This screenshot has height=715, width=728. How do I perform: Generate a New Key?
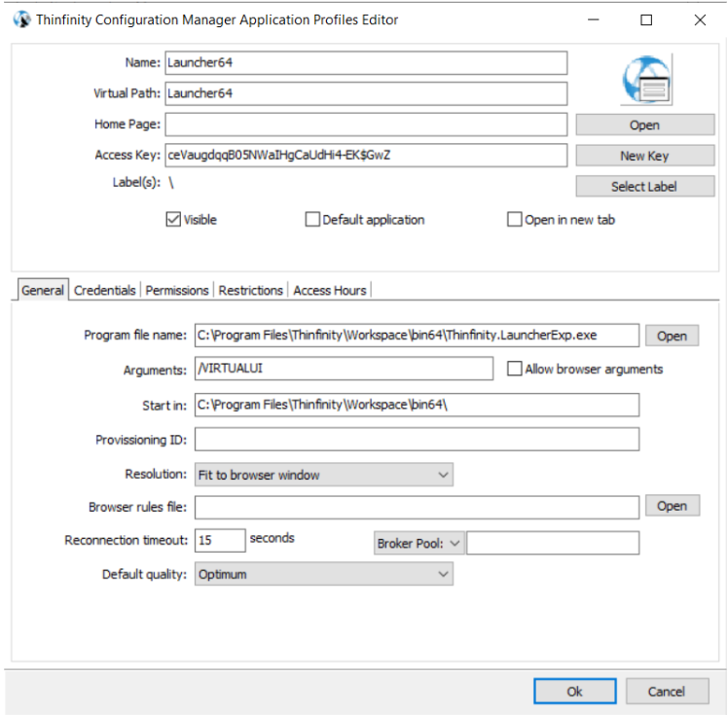coord(645,156)
